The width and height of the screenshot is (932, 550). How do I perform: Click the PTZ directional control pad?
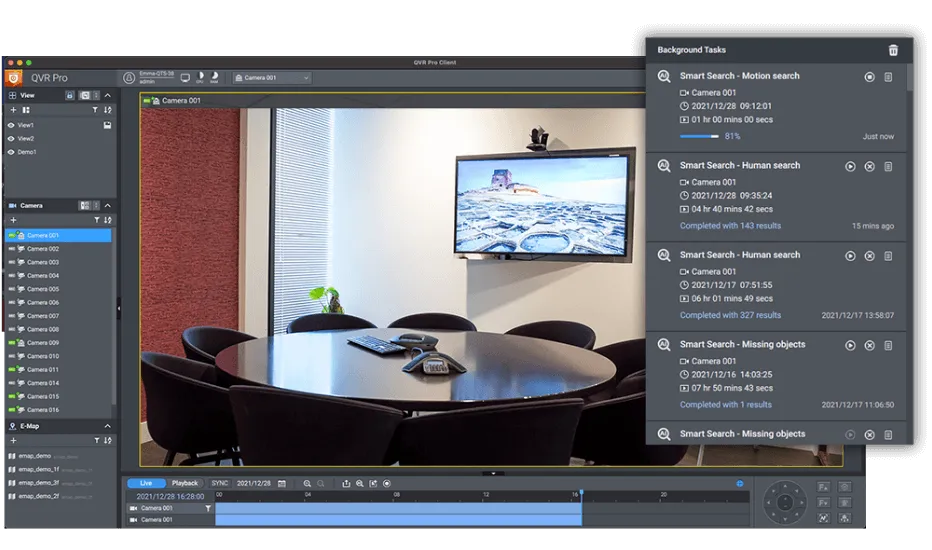point(785,501)
